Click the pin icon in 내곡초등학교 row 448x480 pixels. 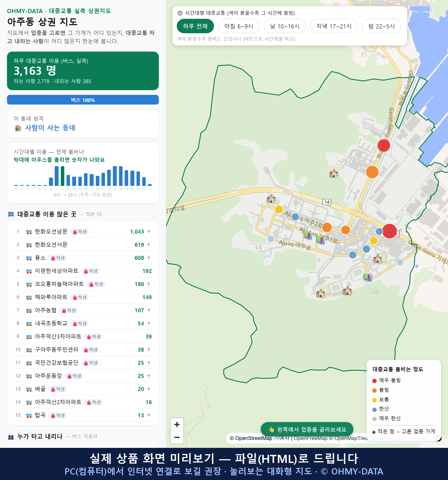point(149,324)
